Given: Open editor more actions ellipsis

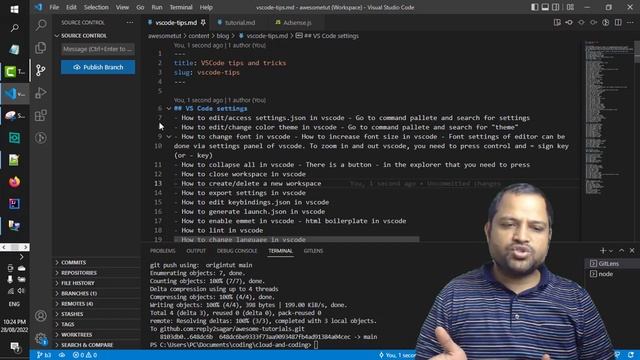Looking at the screenshot, I should (x=631, y=22).
